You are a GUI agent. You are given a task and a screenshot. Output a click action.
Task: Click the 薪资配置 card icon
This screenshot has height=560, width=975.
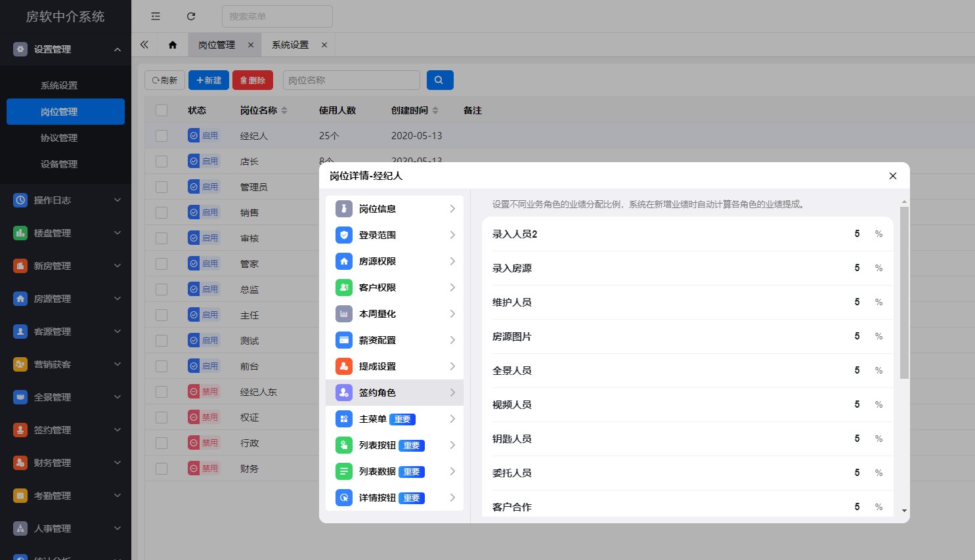344,340
